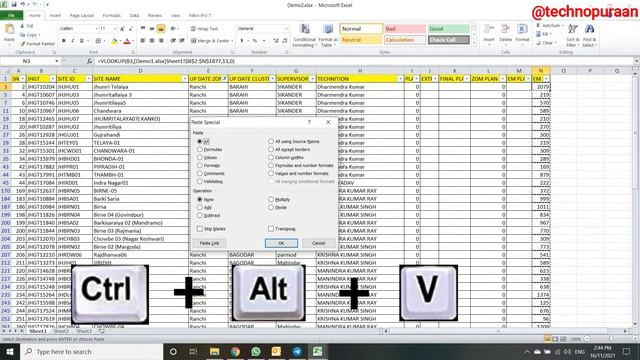Screen dimensions: 640x360
Task: Select the Formulas radio option
Action: pos(200,149)
